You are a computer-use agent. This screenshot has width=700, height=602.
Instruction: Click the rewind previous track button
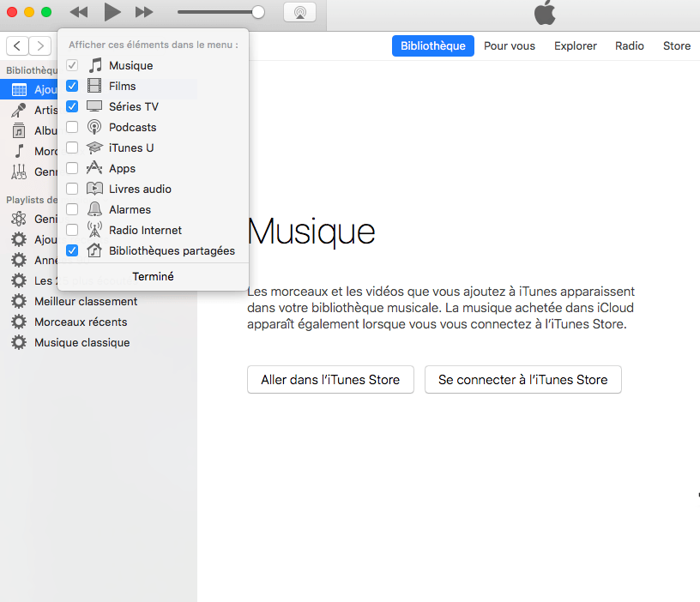pyautogui.click(x=79, y=12)
